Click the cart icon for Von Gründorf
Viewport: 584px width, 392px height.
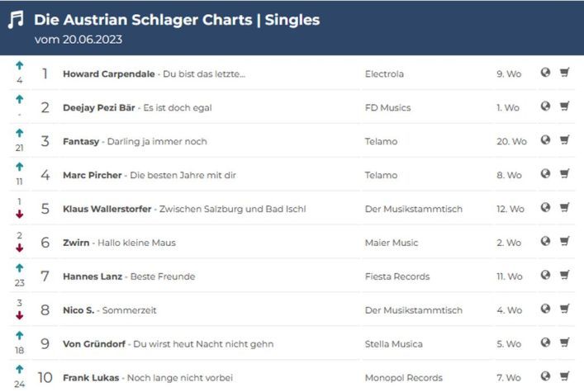tap(565, 342)
